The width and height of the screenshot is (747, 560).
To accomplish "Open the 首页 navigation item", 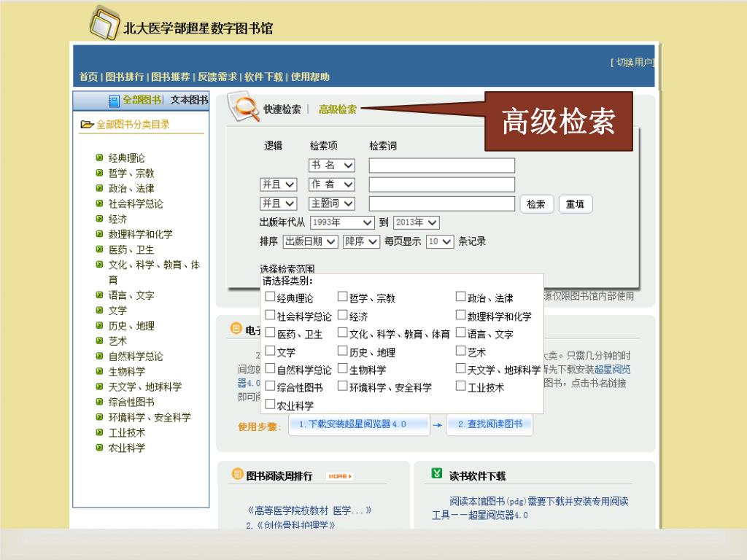I will pos(88,77).
